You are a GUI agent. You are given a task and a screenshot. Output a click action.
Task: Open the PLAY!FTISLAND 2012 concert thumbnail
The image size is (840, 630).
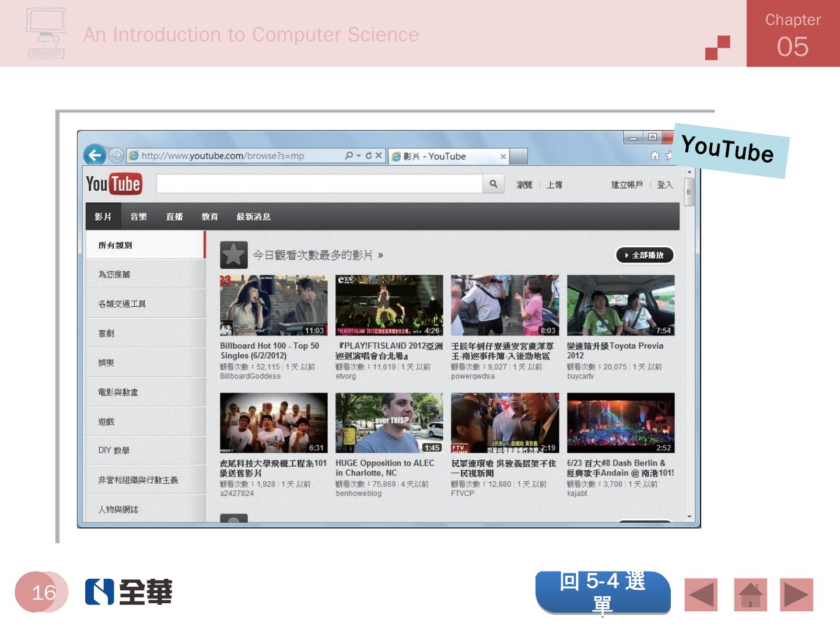[x=389, y=305]
